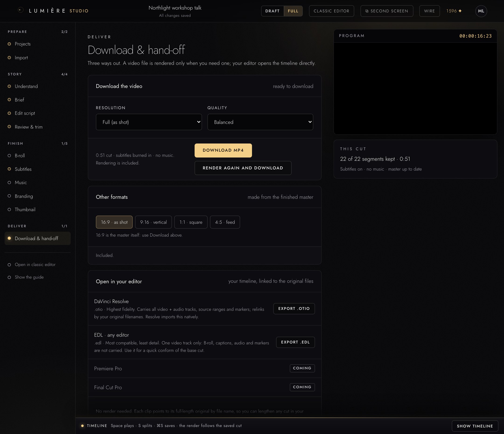Choose the 1:1 square format
Image resolution: width=504 pixels, height=434 pixels.
(x=191, y=222)
